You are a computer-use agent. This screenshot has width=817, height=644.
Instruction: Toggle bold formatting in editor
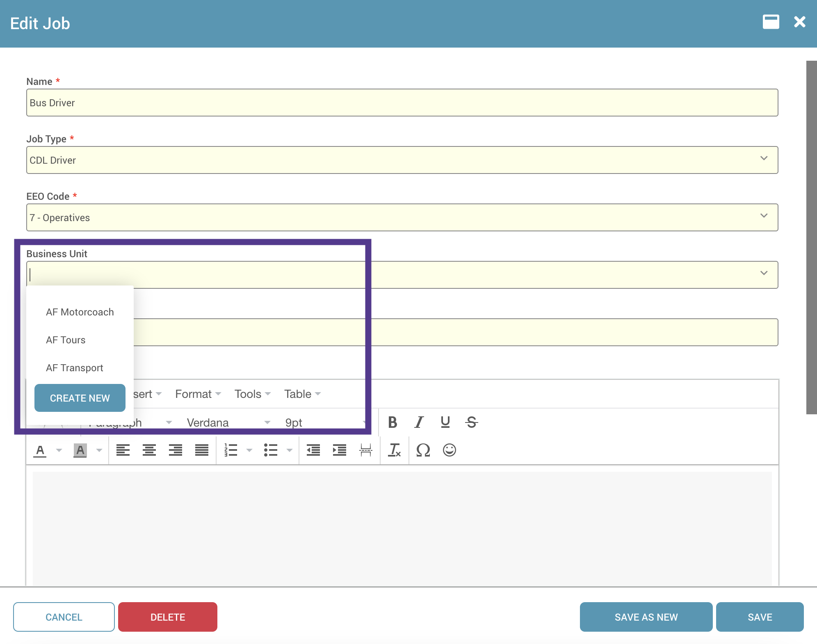pos(393,422)
